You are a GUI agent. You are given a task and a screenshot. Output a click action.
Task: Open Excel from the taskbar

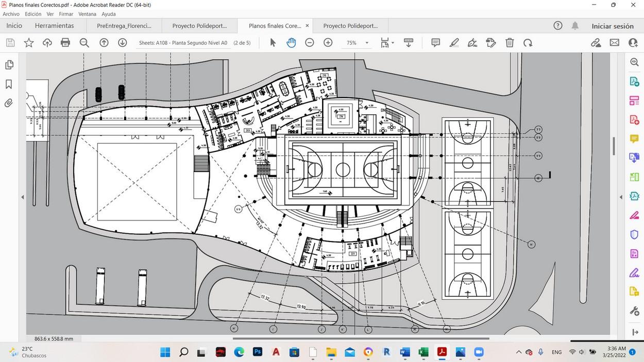pos(423,352)
